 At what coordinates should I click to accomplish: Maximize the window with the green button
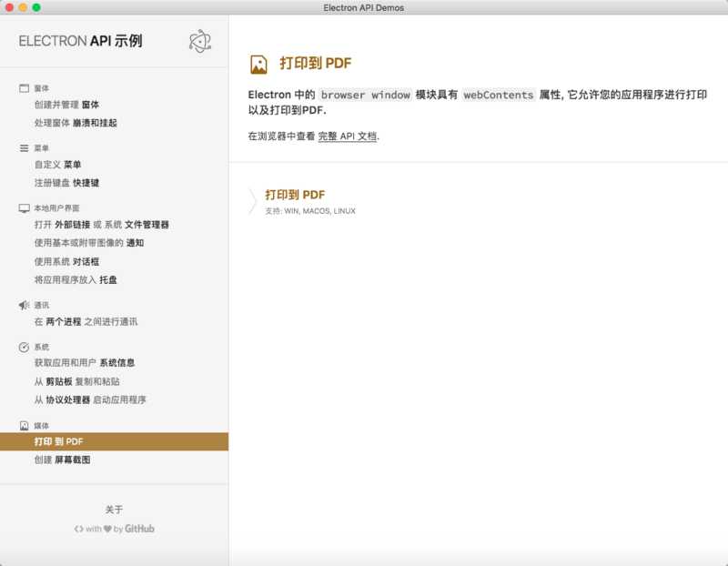(36, 7)
